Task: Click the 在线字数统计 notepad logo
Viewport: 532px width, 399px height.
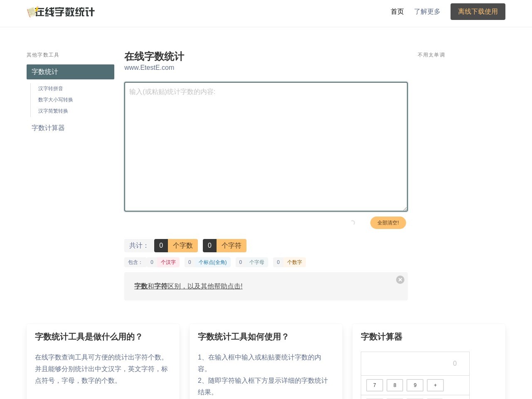Action: (x=61, y=12)
